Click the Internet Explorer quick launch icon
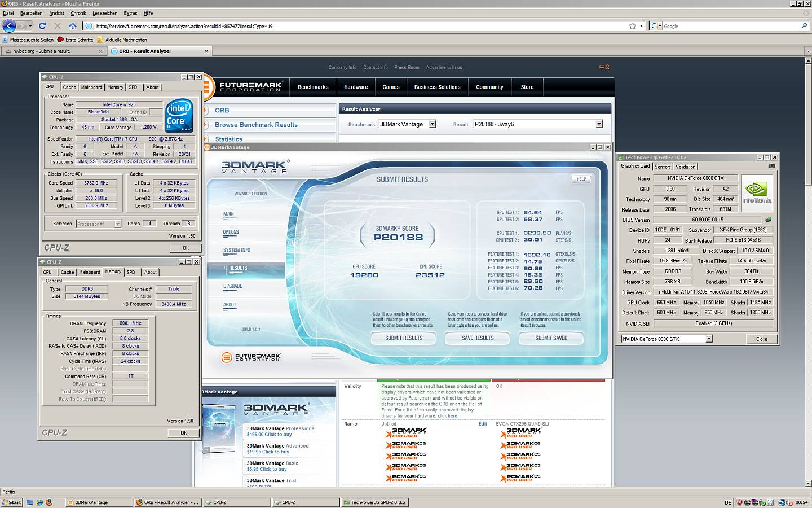 [39, 502]
